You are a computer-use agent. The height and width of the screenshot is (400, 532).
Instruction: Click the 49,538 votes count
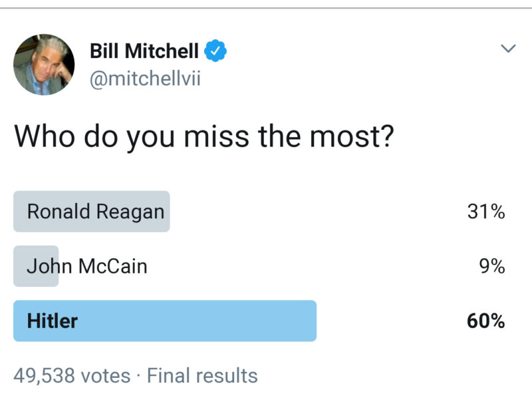coord(72,375)
